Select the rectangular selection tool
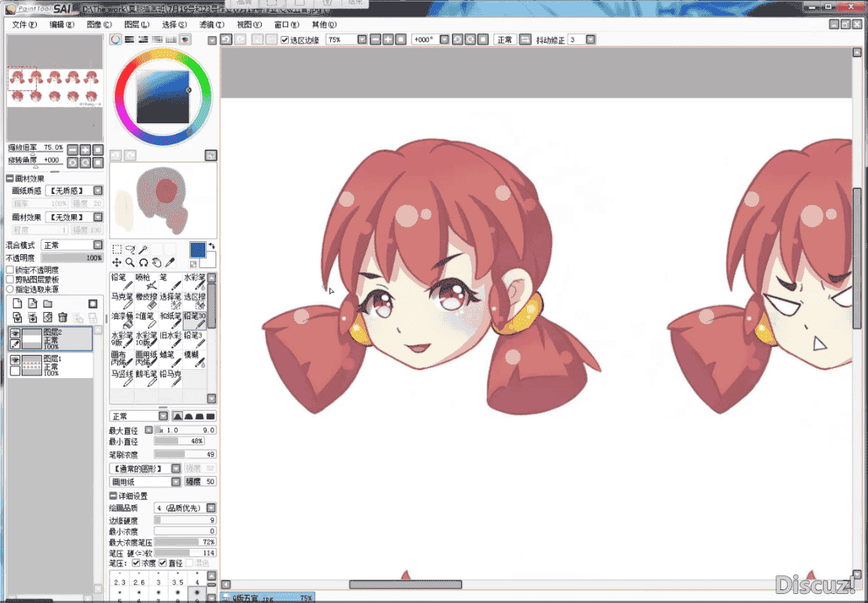Viewport: 868px width, 603px height. click(x=117, y=250)
